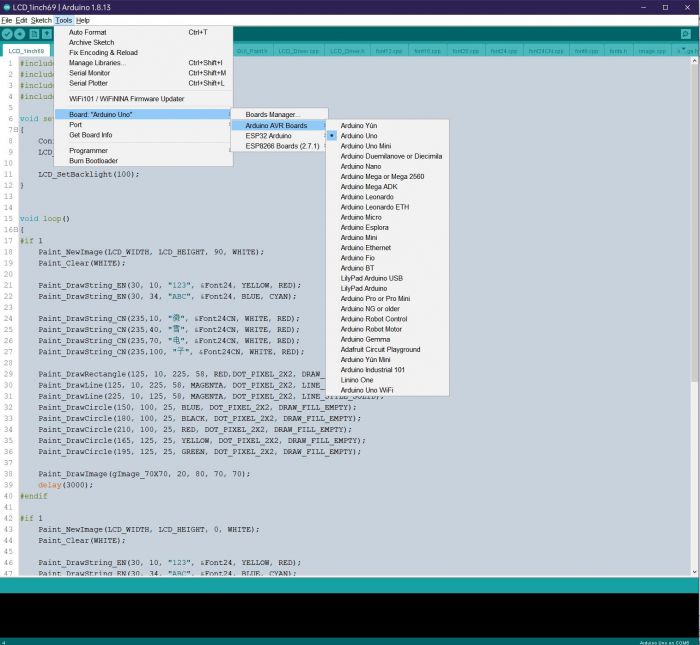
Task: Select the Arduino Uno radio entry
Action: coord(388,136)
